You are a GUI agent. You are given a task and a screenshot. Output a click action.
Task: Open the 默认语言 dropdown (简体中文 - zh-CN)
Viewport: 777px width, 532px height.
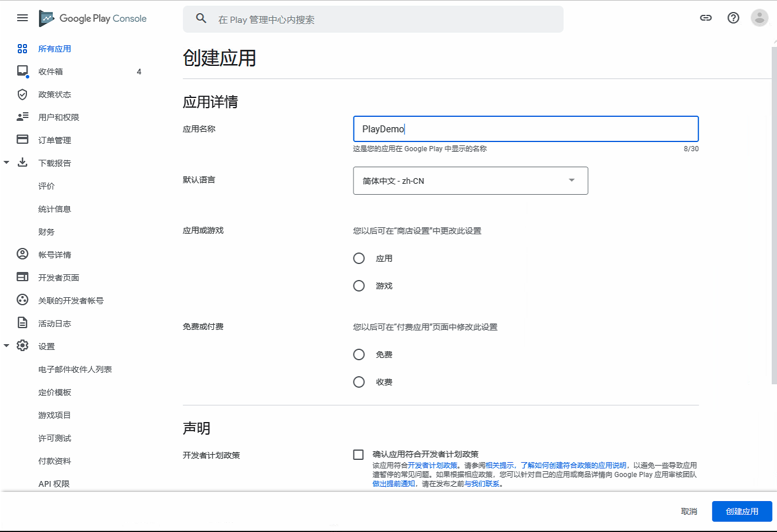pyautogui.click(x=470, y=180)
